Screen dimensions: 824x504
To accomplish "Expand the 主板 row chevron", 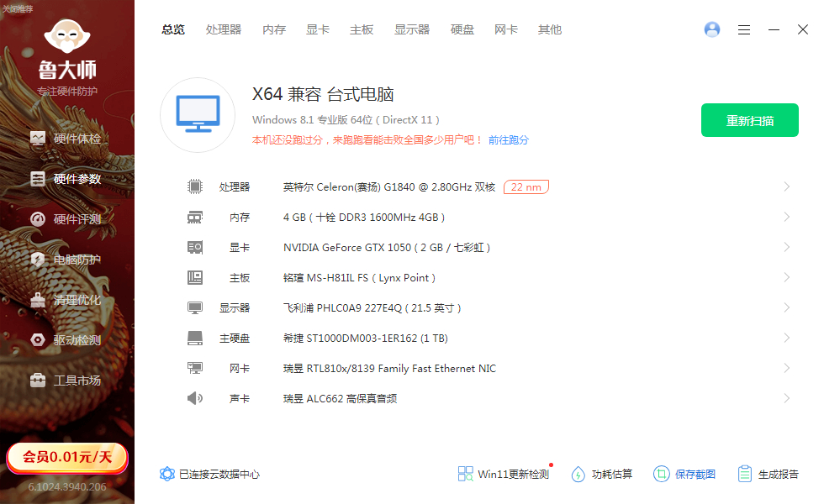I will click(787, 277).
